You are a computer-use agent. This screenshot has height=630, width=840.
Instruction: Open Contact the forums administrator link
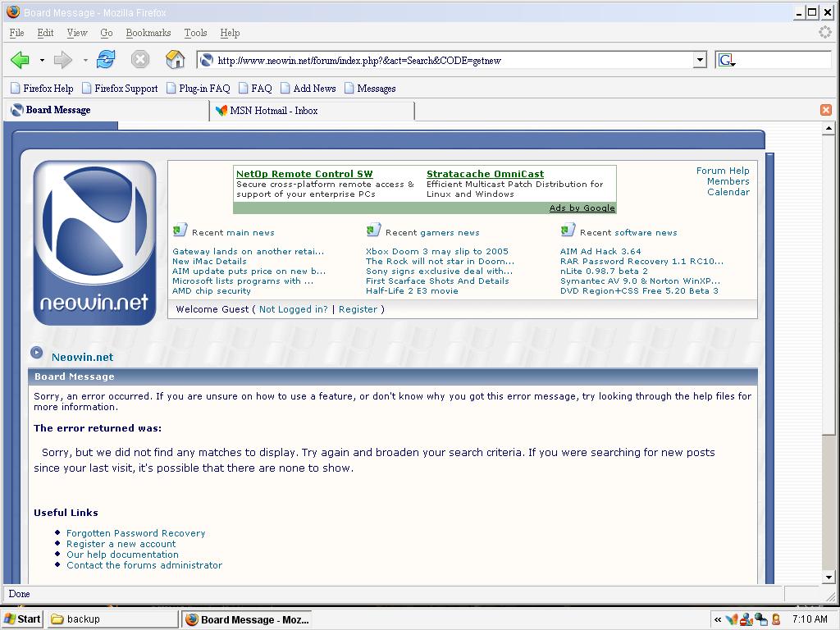[144, 565]
